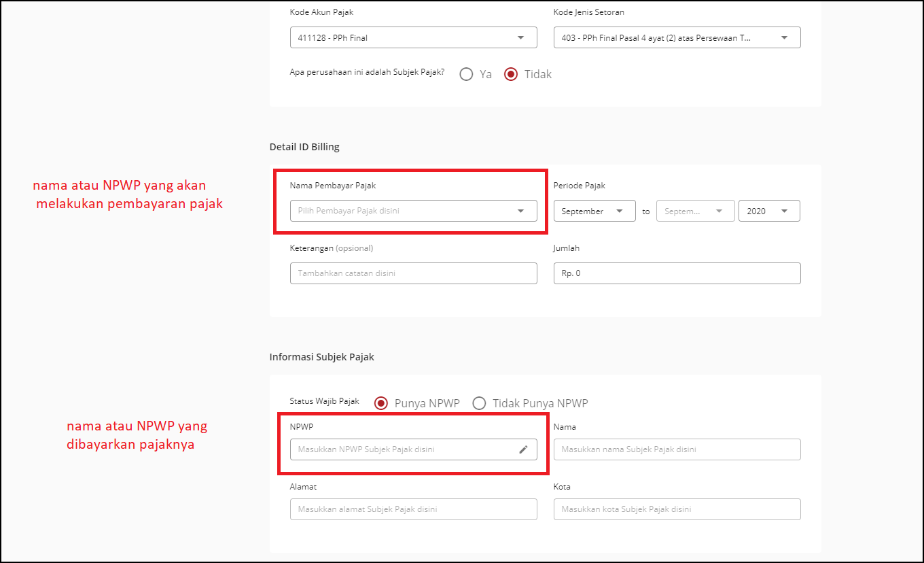Select the Tidak Punya NPWP option
Image resolution: width=924 pixels, height=563 pixels.
pyautogui.click(x=480, y=403)
